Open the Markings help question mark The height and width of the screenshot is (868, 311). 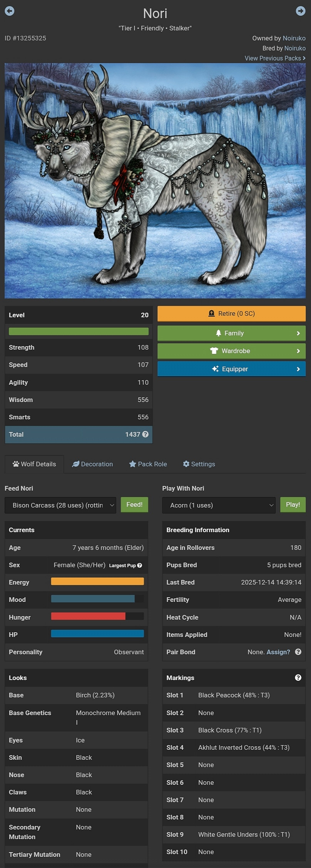point(298,677)
